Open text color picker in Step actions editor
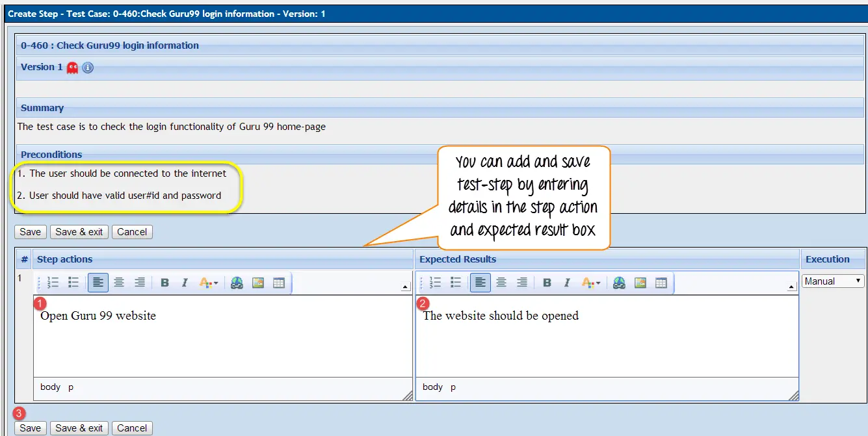Screen dimensions: 868x436 (209, 283)
